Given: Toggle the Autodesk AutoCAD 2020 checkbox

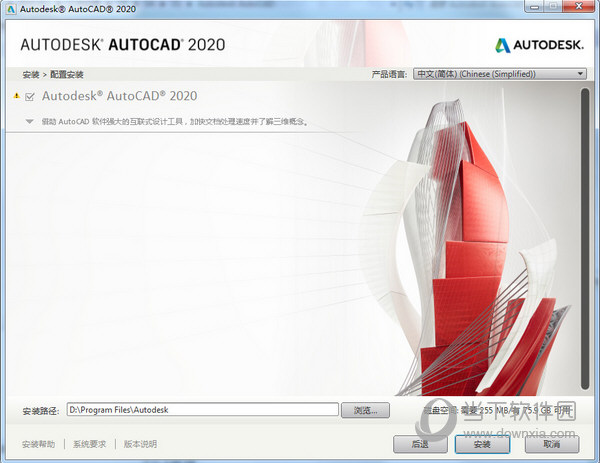Looking at the screenshot, I should coord(30,97).
